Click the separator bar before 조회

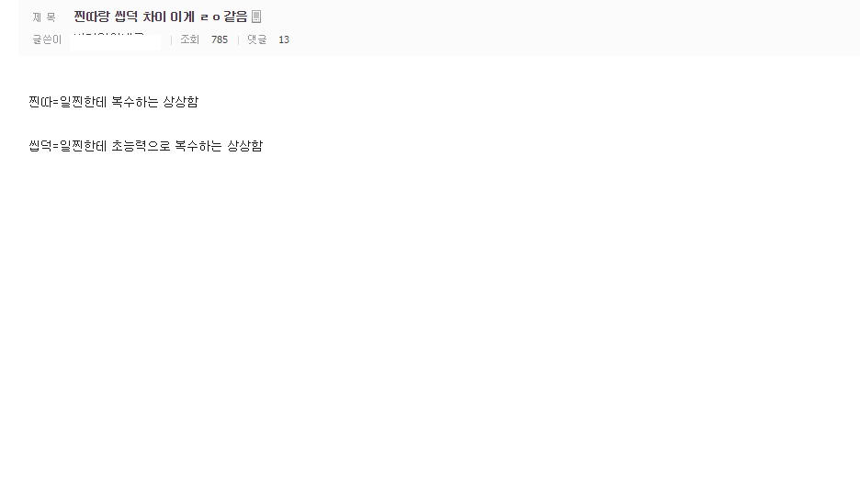[171, 40]
